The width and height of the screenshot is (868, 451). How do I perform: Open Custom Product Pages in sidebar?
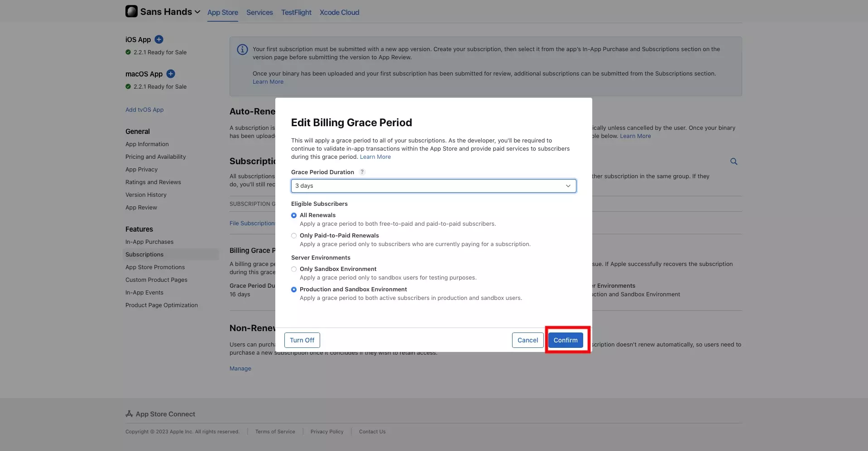click(156, 280)
